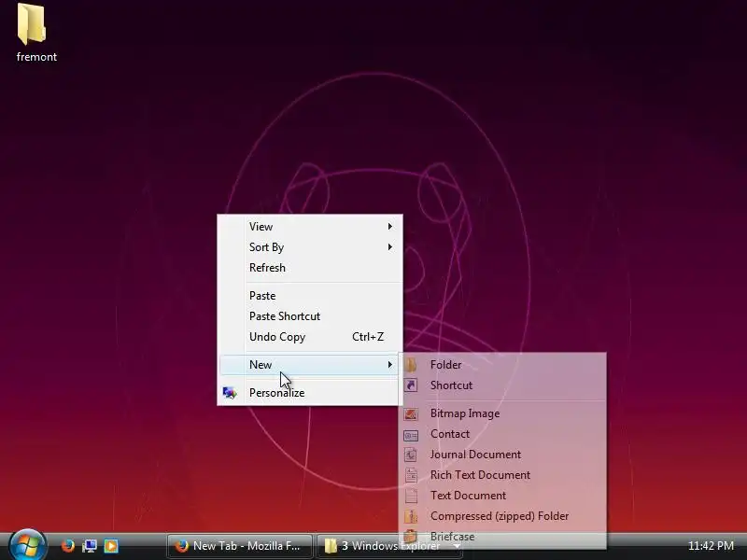Create a new Journal Document

coord(503,455)
